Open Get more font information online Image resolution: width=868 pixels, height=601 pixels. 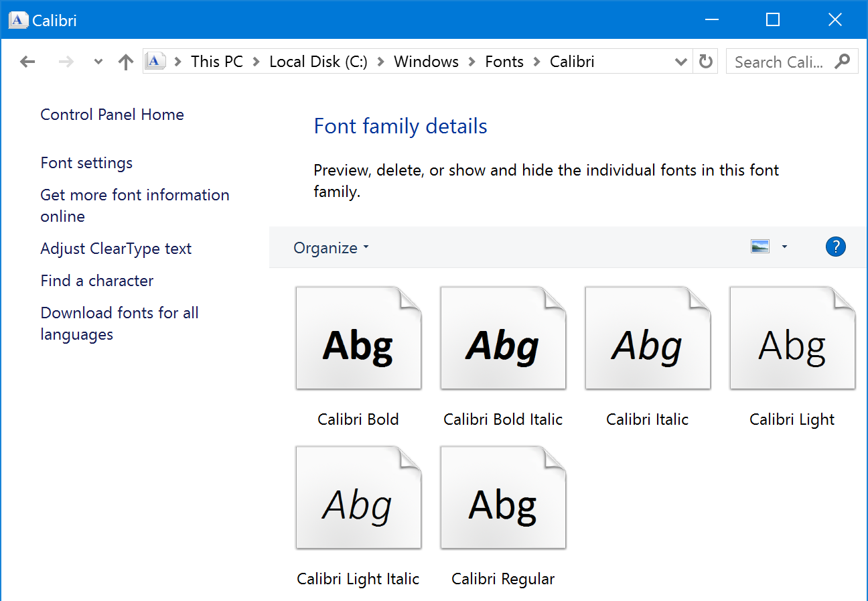coord(135,206)
